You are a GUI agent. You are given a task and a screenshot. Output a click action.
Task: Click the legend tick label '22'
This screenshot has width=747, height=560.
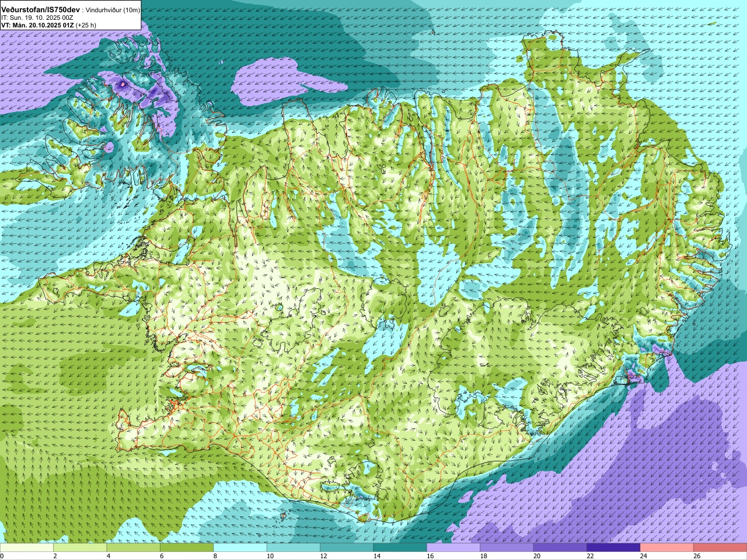tap(590, 556)
